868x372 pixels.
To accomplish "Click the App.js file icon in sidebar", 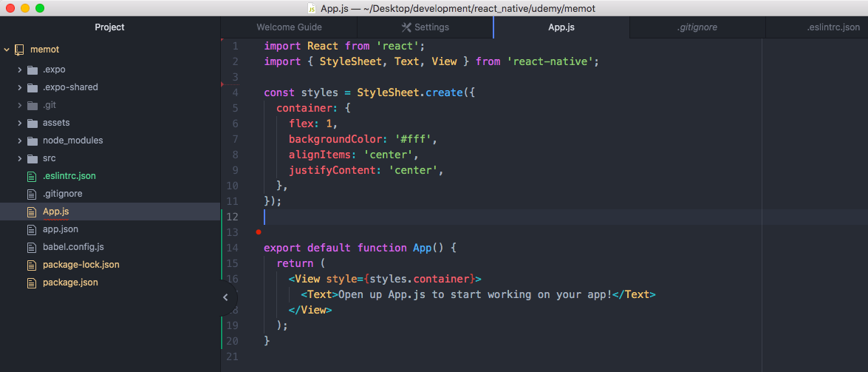I will click(x=31, y=212).
